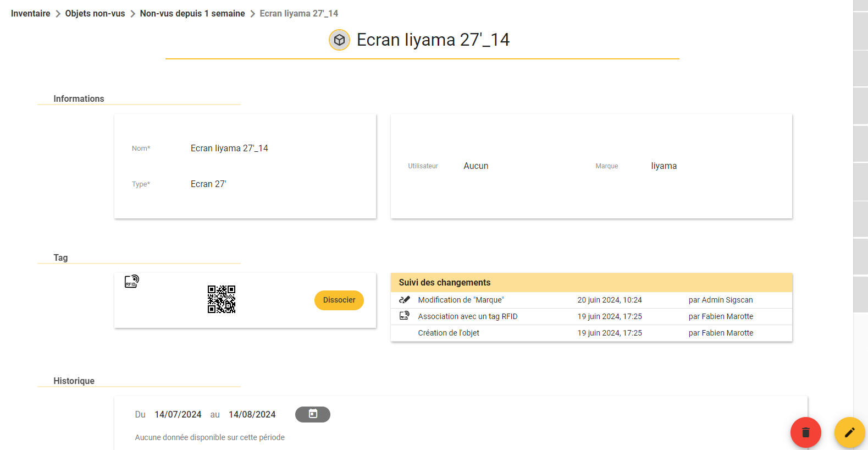Click par Admin Sigscan
The image size is (868, 450).
(x=721, y=300)
